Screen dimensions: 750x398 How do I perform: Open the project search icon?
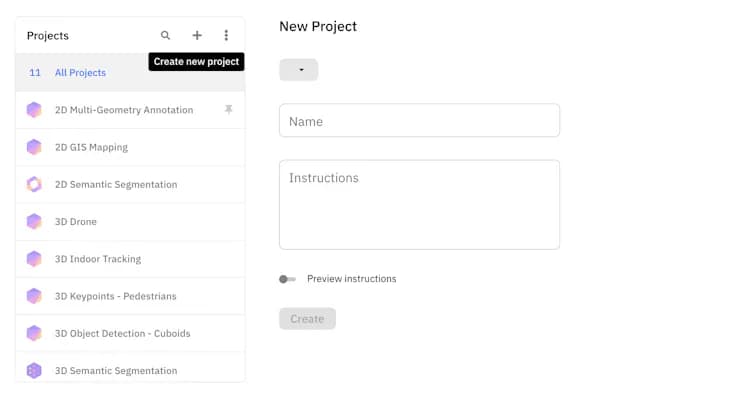(165, 35)
